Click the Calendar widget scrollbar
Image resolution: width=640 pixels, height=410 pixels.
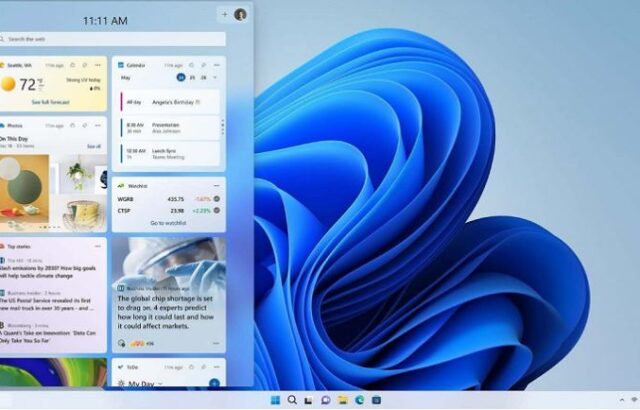222,127
